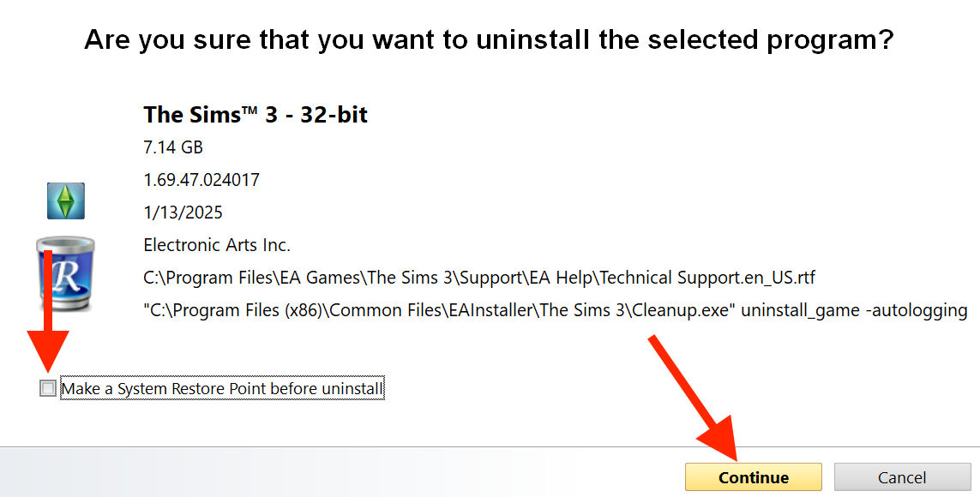The image size is (980, 497).
Task: Click the version number 1.69.47.024017
Action: 201,180
